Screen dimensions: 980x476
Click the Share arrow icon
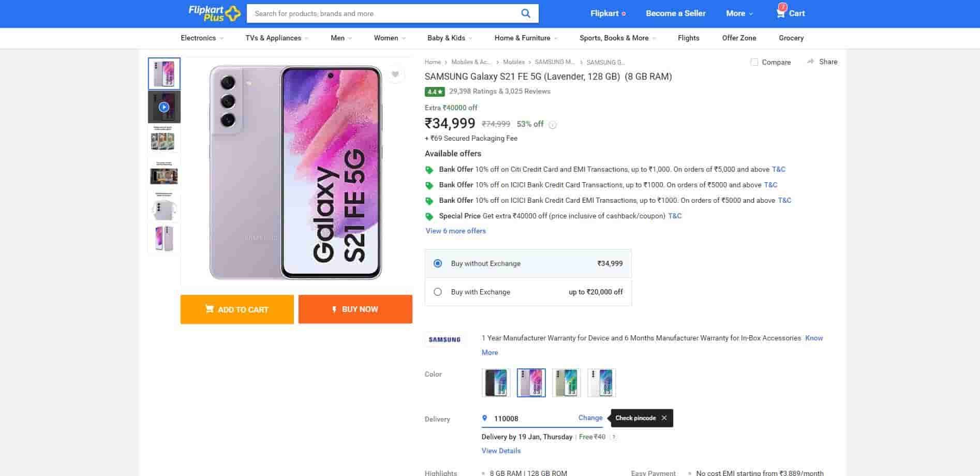pyautogui.click(x=810, y=62)
